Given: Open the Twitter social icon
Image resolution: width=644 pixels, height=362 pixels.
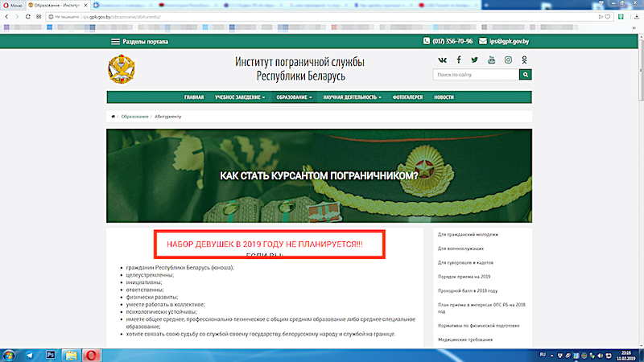Looking at the screenshot, I should coord(475,60).
